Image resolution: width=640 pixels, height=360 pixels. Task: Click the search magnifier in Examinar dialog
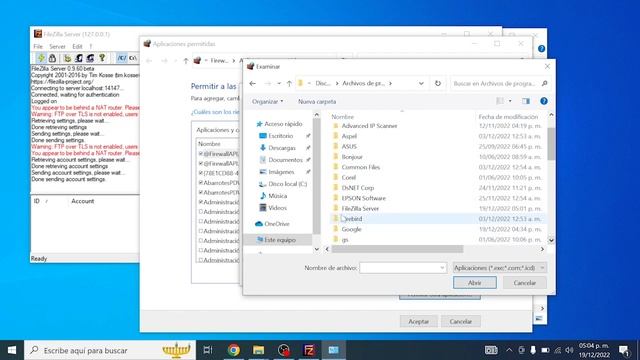[544, 83]
